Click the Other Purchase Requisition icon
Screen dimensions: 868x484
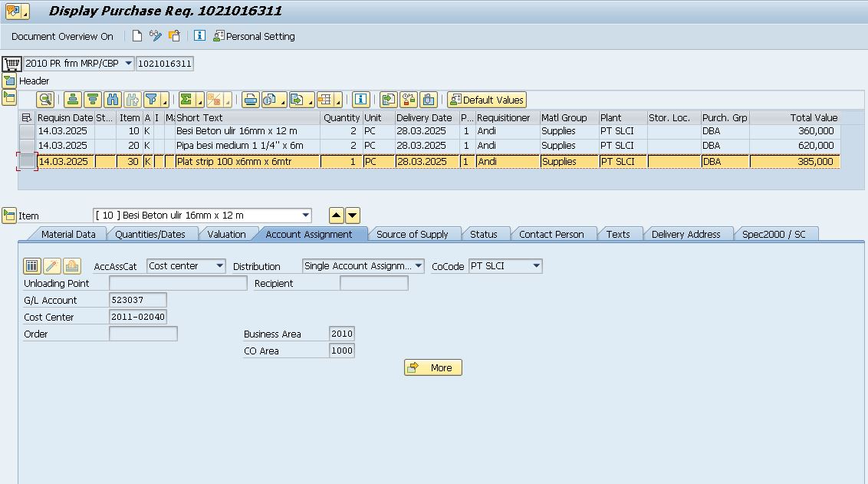(x=174, y=36)
